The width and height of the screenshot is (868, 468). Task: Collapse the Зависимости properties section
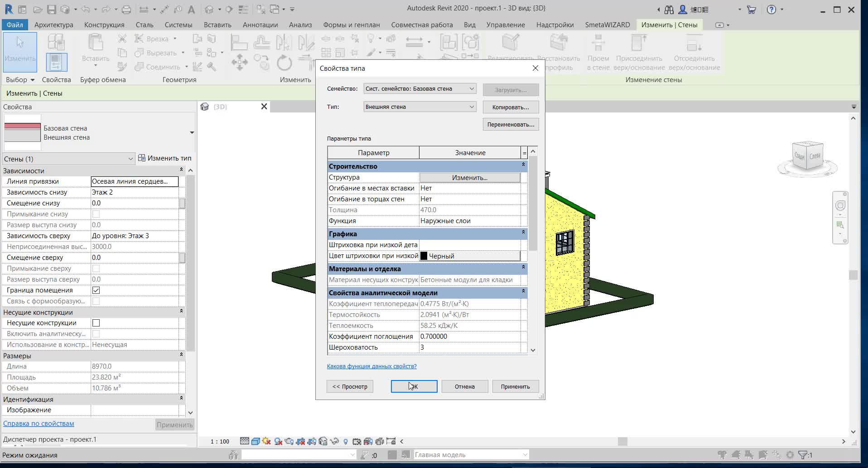[181, 170]
